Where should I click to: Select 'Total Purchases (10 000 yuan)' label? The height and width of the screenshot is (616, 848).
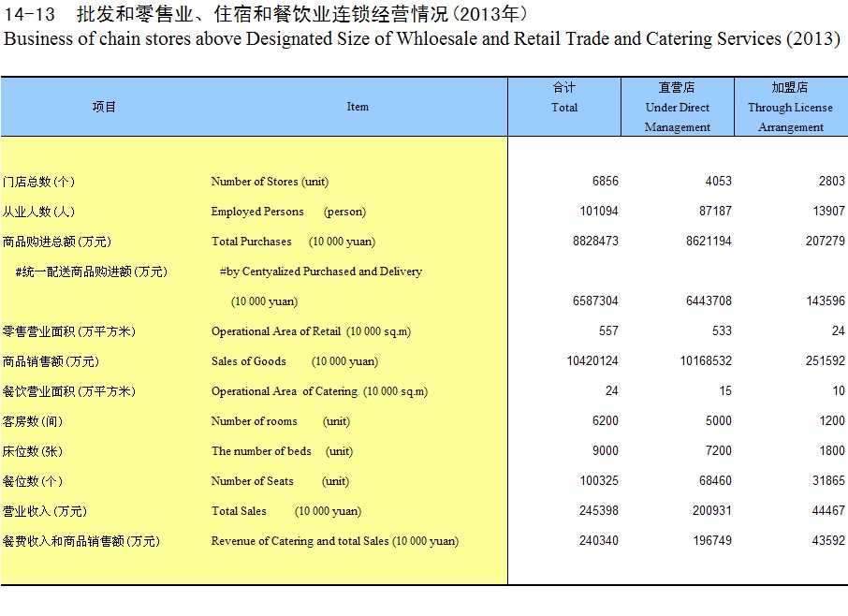point(293,242)
